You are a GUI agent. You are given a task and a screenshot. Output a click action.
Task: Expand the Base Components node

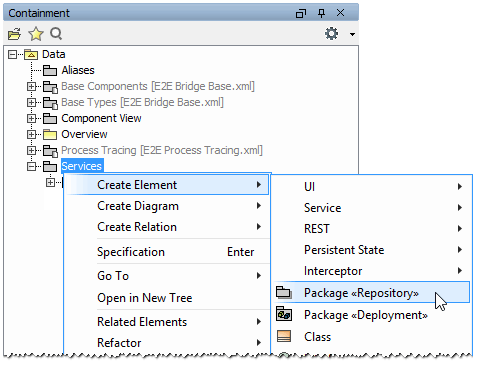[31, 87]
